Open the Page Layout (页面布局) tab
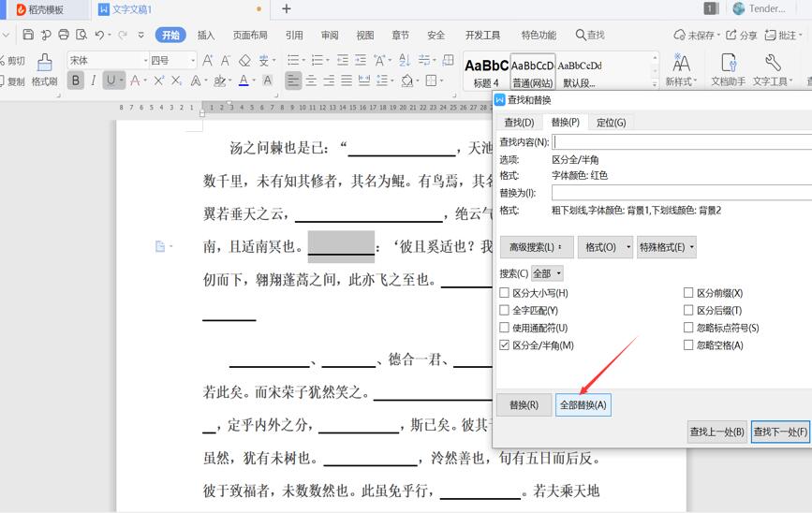Screen dimensions: 812x513 (250, 36)
